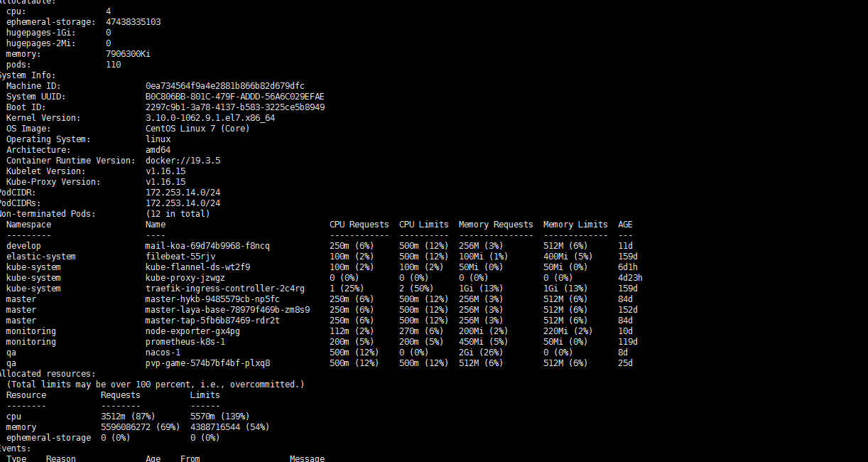Click total memory requests 5596086272 (69%)

[x=141, y=427]
